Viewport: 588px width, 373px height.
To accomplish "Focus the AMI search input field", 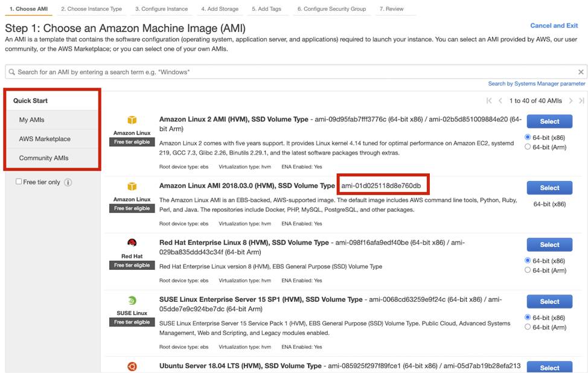I will (x=296, y=72).
